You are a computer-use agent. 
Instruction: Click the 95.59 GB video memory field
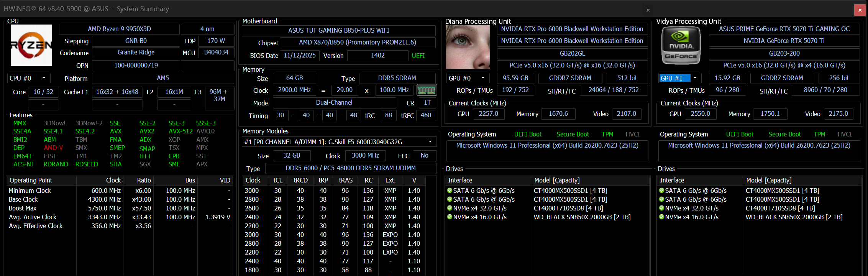tap(515, 78)
